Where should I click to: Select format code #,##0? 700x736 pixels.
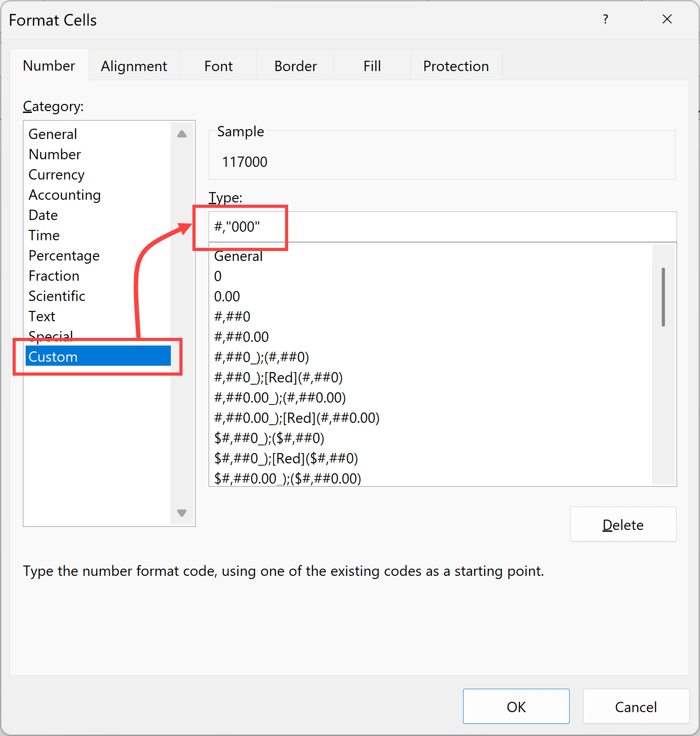point(431,317)
